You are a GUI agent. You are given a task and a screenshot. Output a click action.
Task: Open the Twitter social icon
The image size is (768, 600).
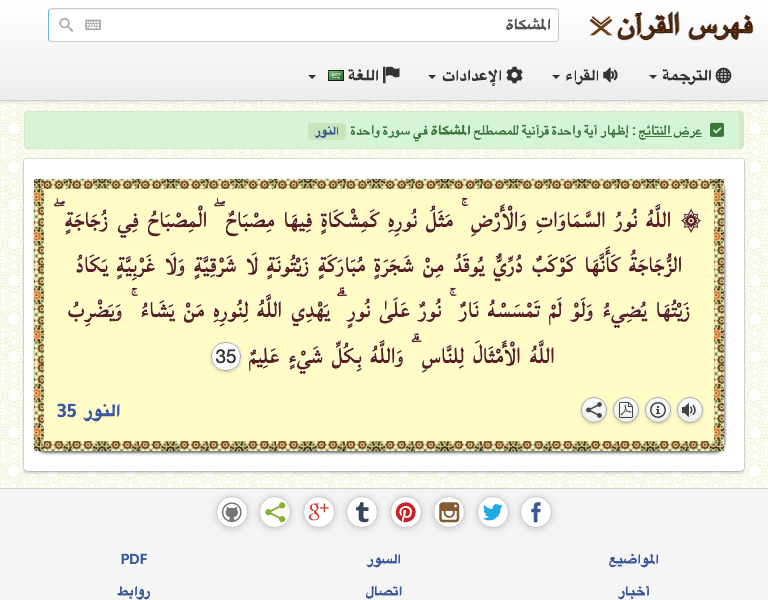[492, 513]
